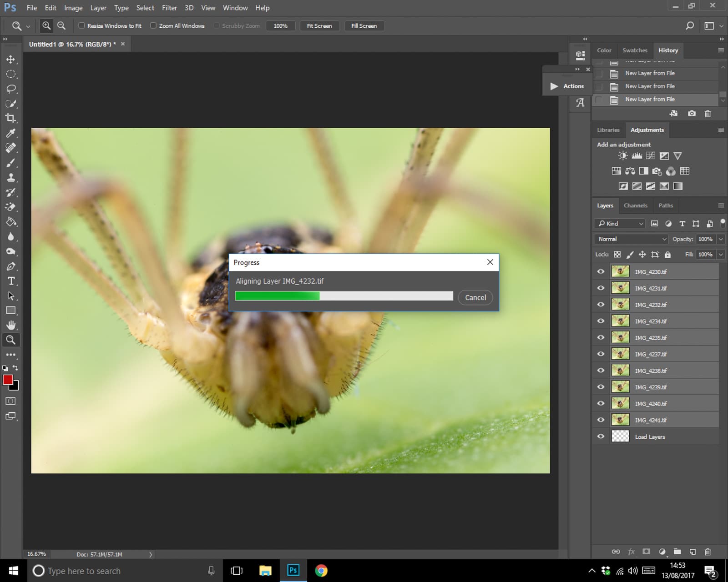
Task: Select the Horizontal Type tool
Action: tap(11, 281)
